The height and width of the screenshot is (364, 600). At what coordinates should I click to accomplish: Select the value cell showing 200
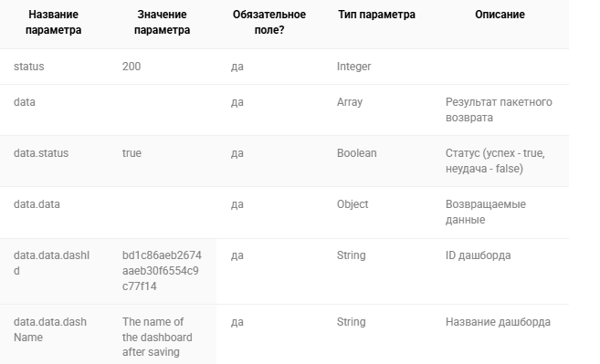[x=132, y=67]
